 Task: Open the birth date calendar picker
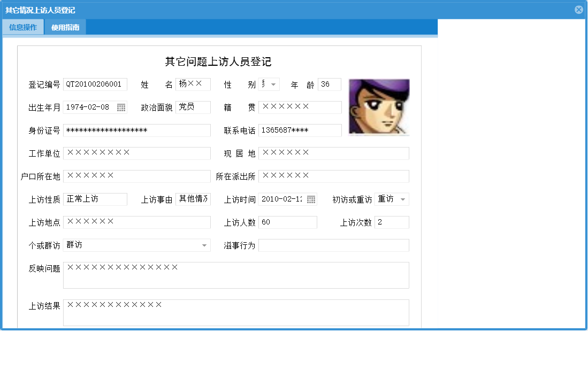pos(121,107)
